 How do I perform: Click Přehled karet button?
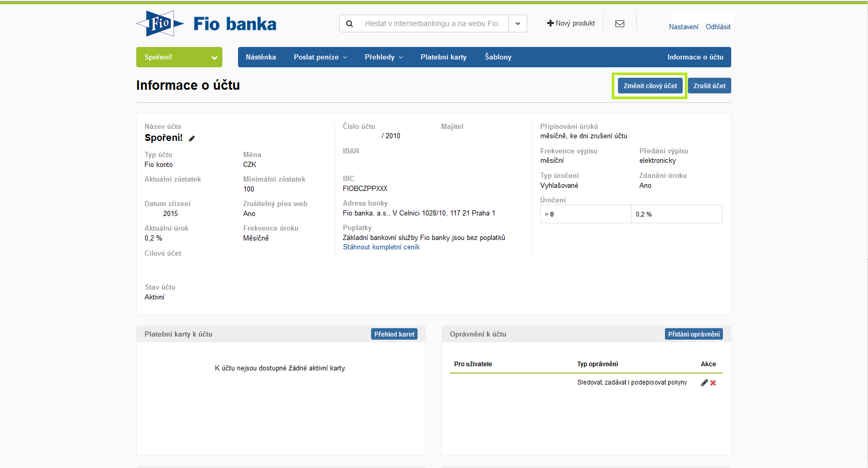pos(394,334)
